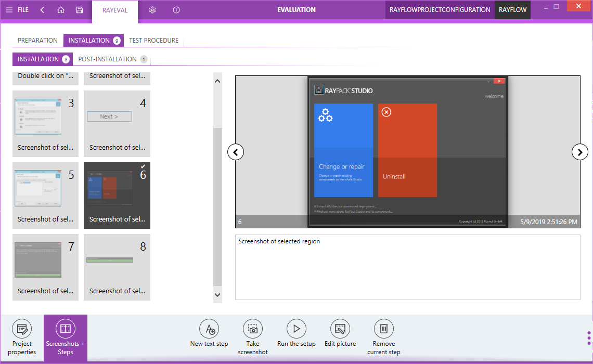Select step thumbnail number 8

(x=117, y=267)
